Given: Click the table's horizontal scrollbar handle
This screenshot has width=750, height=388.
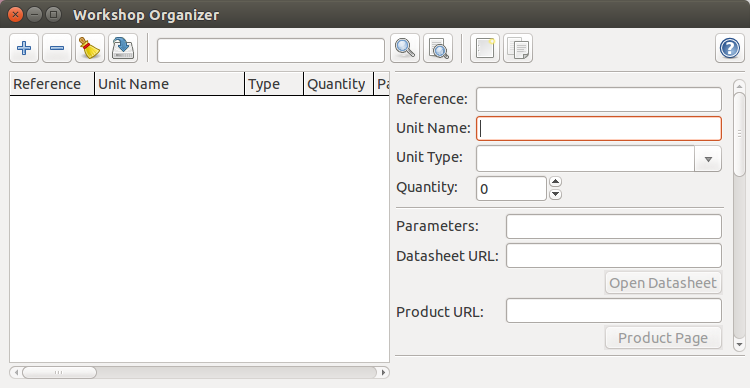Looking at the screenshot, I should 59,372.
